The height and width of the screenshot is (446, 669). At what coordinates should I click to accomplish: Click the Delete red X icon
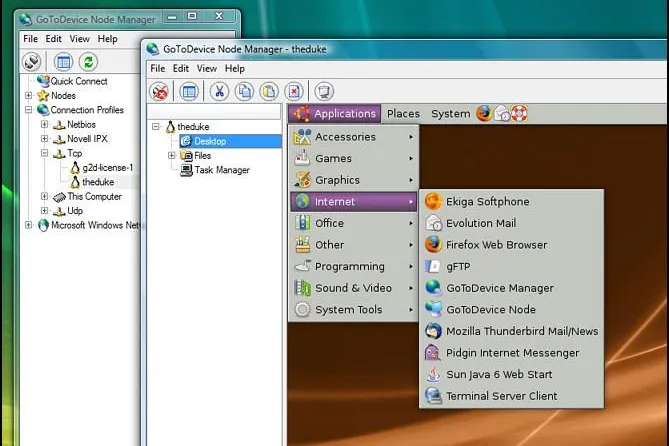point(294,91)
